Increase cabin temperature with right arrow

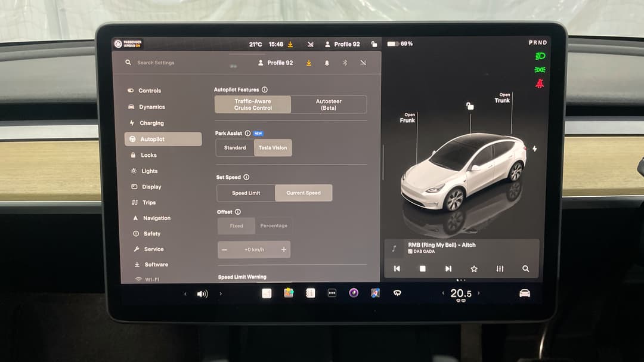[478, 293]
